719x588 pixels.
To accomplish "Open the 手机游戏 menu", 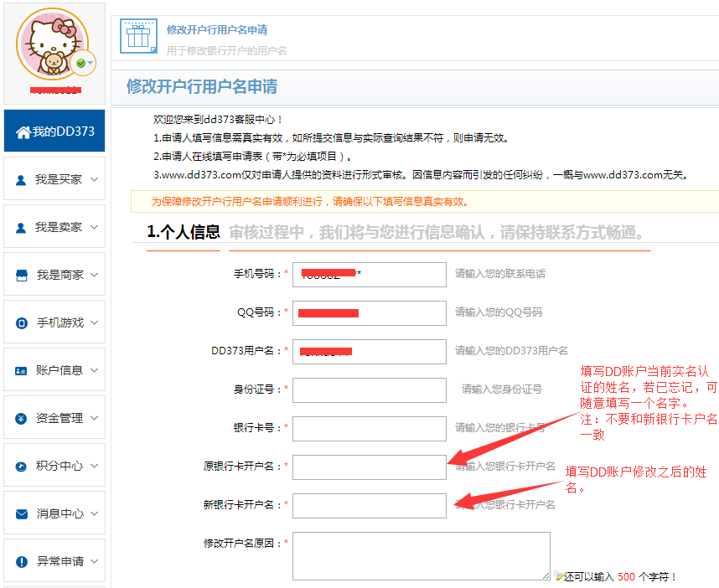I will (54, 322).
